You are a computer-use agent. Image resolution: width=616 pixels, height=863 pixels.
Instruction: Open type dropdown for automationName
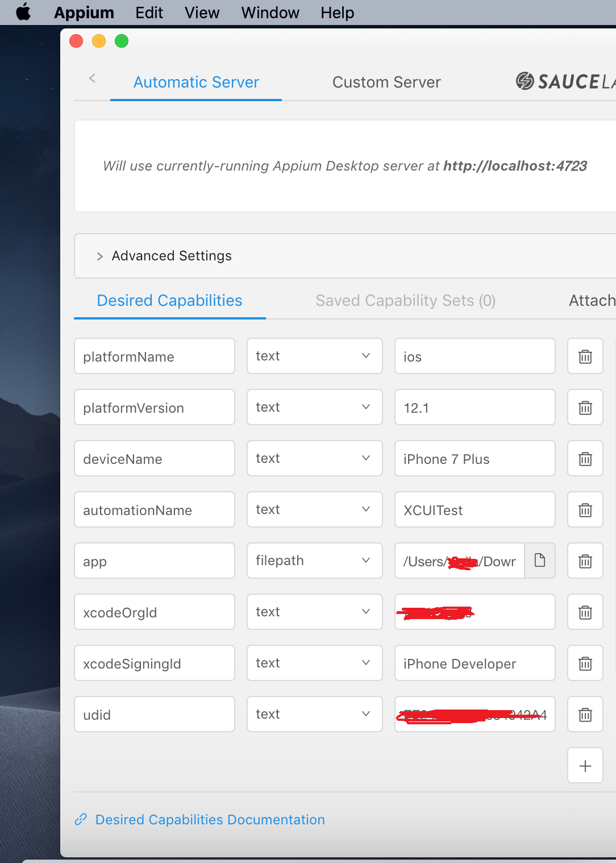(x=314, y=509)
